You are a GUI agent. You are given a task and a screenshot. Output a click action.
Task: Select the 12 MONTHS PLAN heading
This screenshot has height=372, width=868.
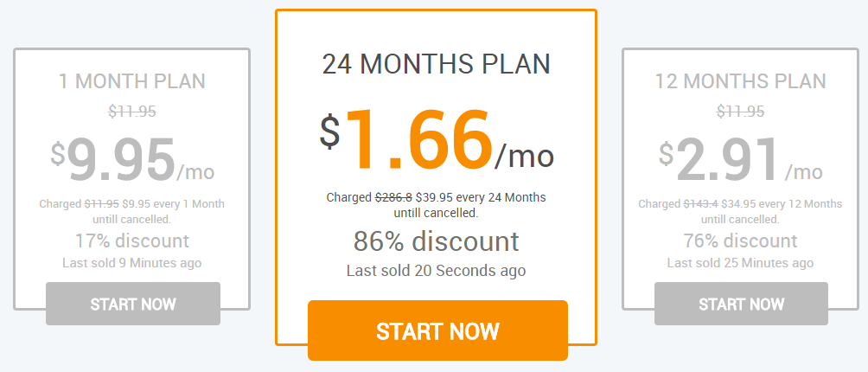coord(740,81)
